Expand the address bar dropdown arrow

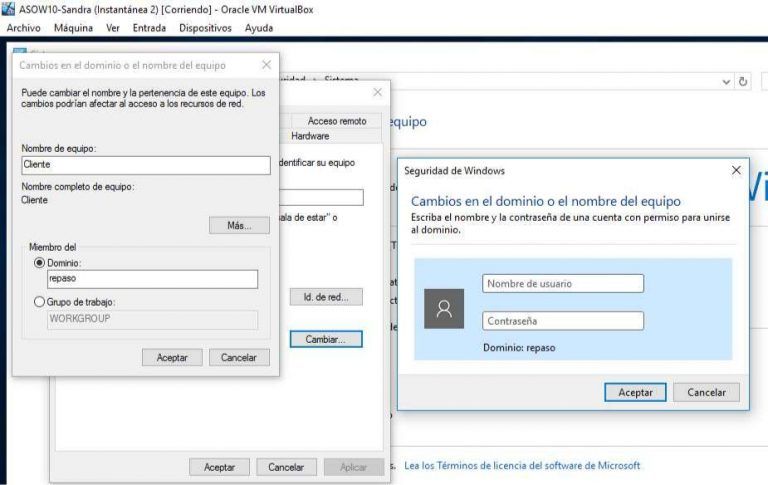[x=726, y=82]
